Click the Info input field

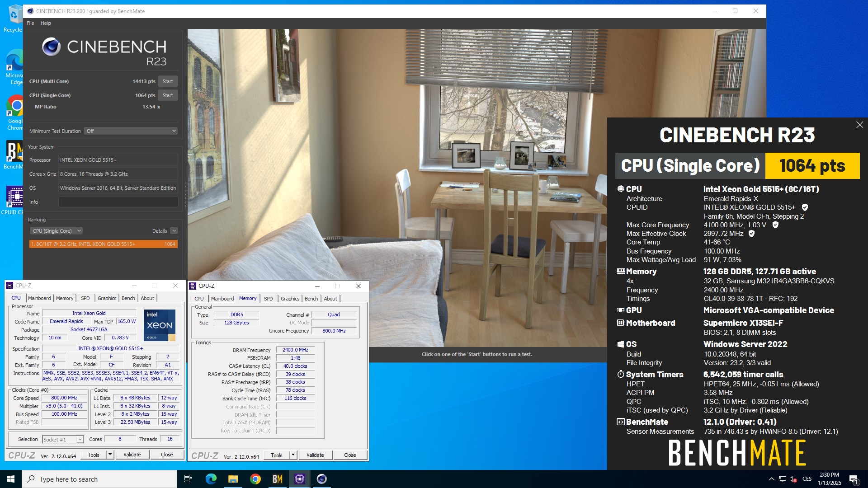click(118, 202)
